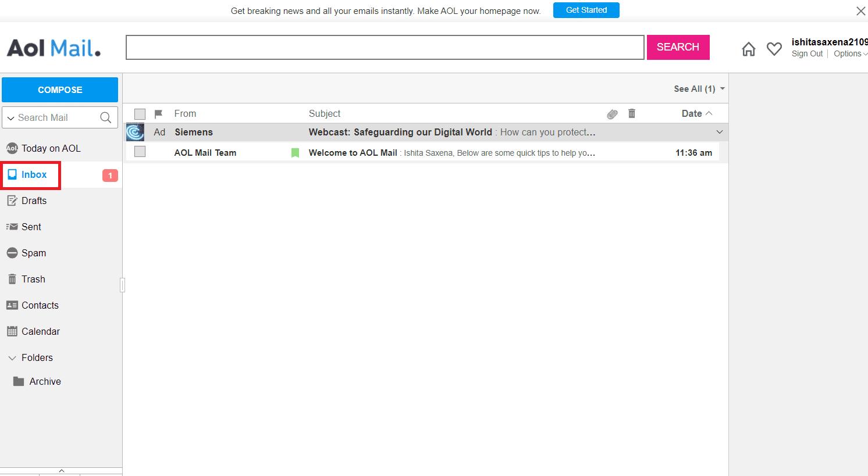
Task: Open the See All (1) dropdown
Action: (x=698, y=88)
